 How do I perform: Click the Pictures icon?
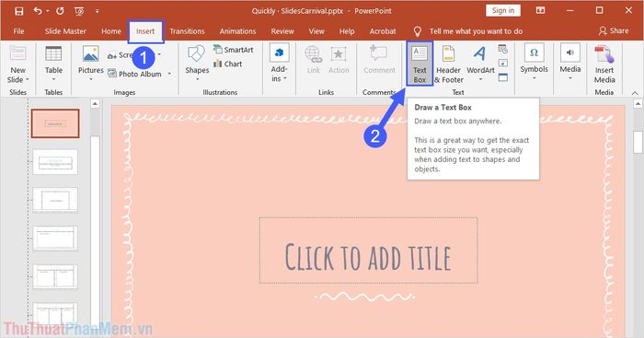coord(91,64)
